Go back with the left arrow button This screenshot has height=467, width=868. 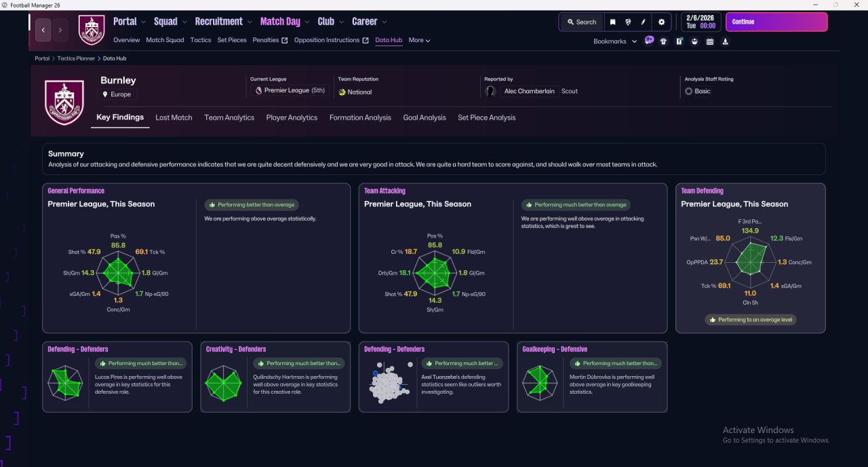[x=43, y=30]
